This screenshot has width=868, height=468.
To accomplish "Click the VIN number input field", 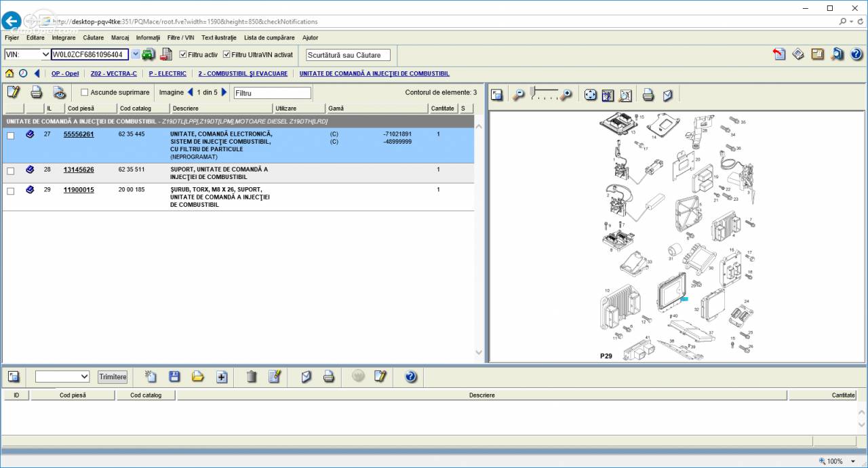I will (x=90, y=54).
